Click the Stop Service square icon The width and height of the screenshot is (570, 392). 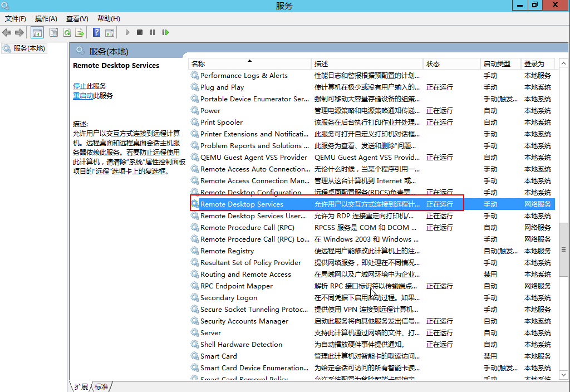click(x=140, y=33)
